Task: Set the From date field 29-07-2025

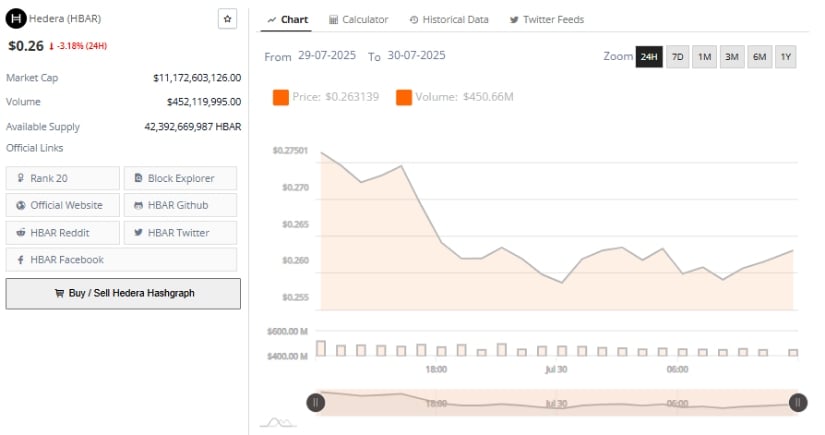Action: pos(327,55)
